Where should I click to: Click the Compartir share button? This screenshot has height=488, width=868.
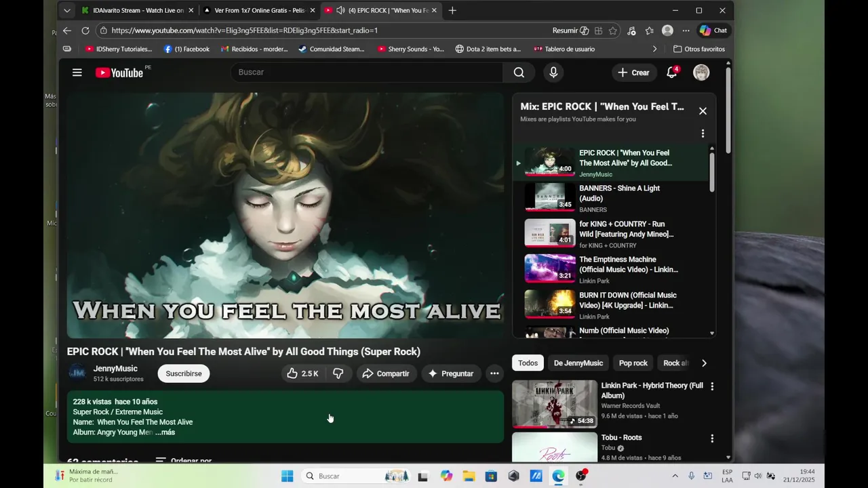tap(386, 373)
